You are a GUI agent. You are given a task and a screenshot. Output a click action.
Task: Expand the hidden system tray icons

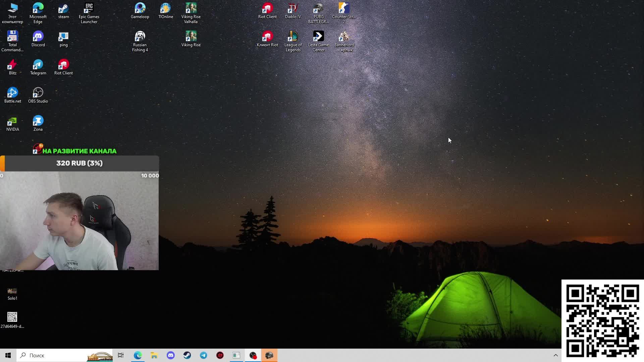(x=555, y=355)
